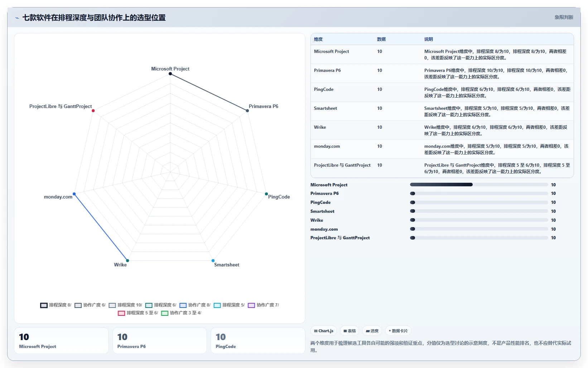Click the Primavera P6 progress bar
Image resolution: width=588 pixels, height=368 pixels.
pos(479,193)
